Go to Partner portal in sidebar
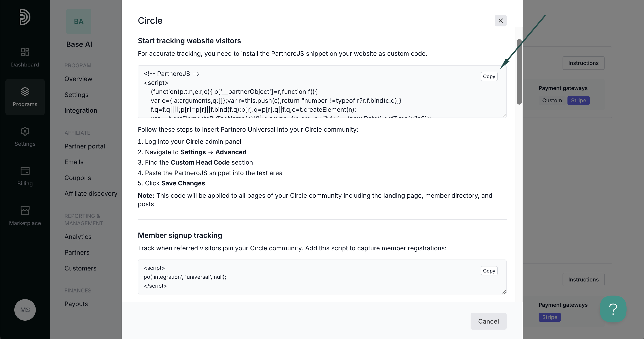This screenshot has height=339, width=644. 85,146
